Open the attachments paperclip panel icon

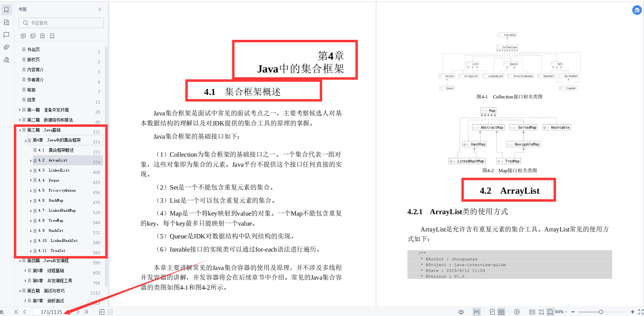(x=6, y=47)
